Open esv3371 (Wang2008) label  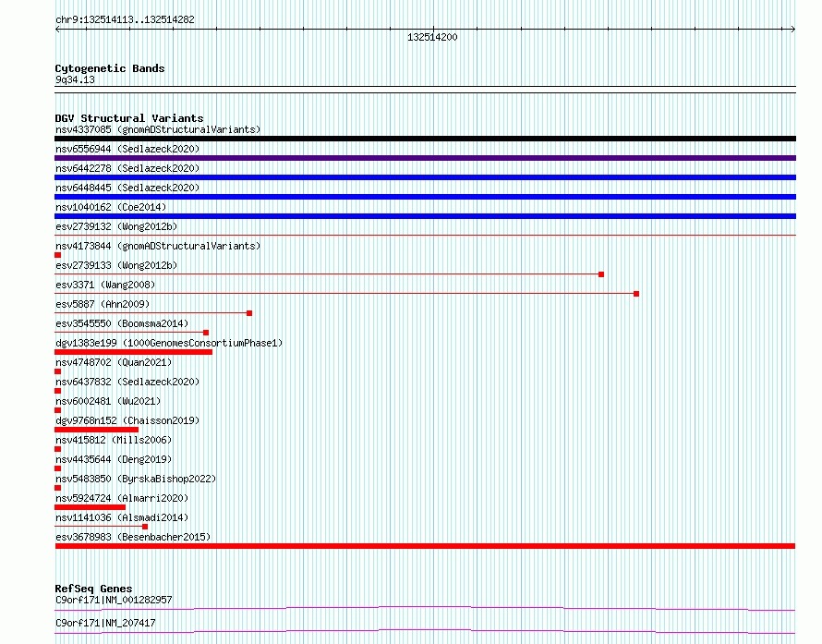tap(105, 285)
